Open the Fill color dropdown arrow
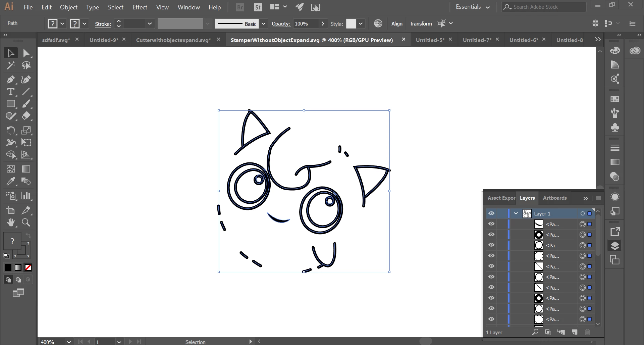 pyautogui.click(x=62, y=23)
